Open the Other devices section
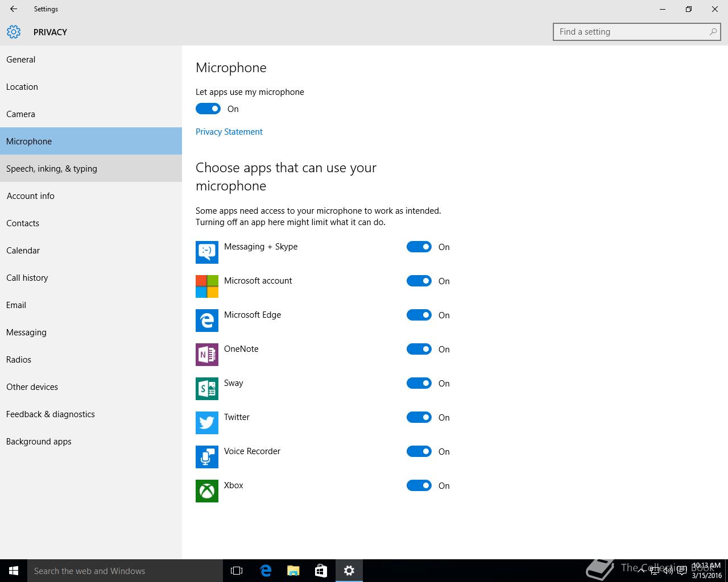This screenshot has height=582, width=728. click(x=91, y=386)
